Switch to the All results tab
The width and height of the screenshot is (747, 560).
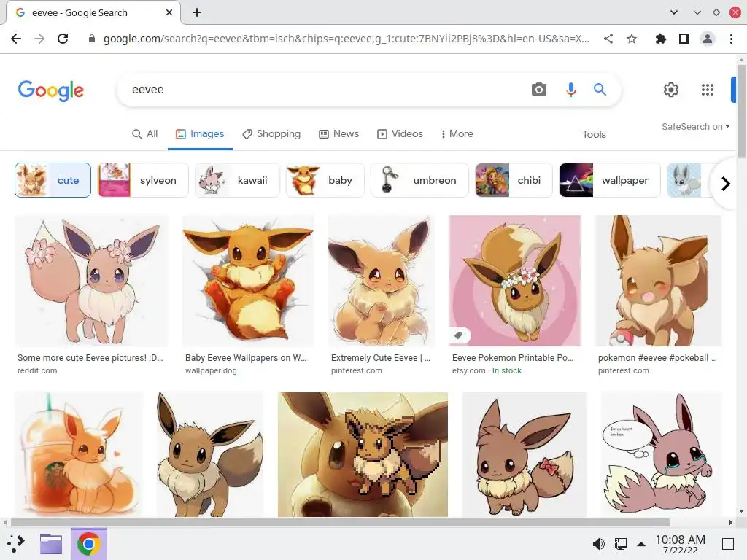pos(145,134)
